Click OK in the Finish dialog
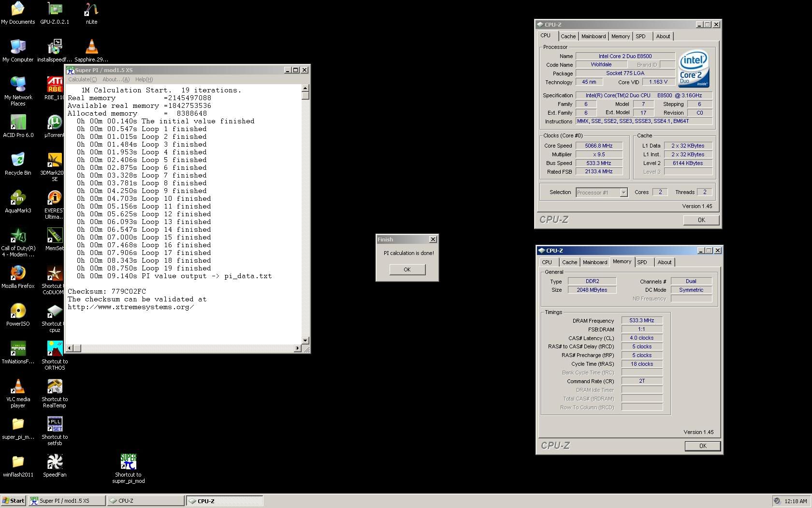Screen dimensions: 812x508 407,269
